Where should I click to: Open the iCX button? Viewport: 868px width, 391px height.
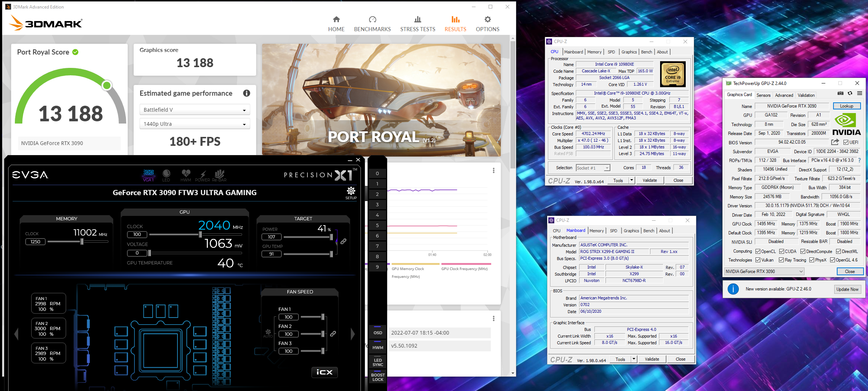pos(324,372)
